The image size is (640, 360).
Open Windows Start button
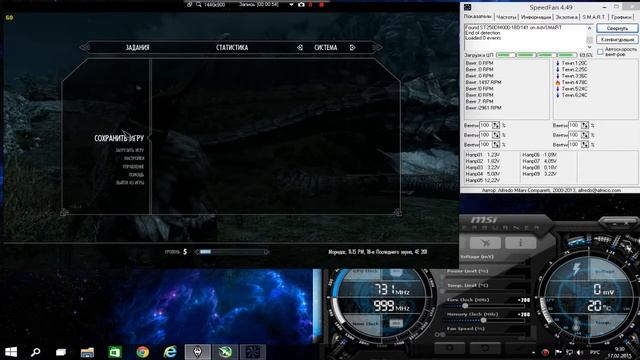11,352
